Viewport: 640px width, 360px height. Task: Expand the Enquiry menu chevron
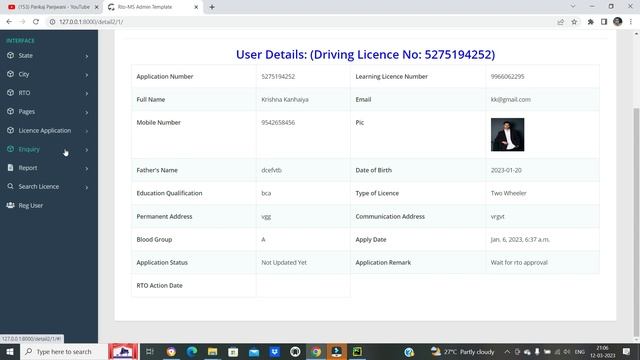pos(87,150)
